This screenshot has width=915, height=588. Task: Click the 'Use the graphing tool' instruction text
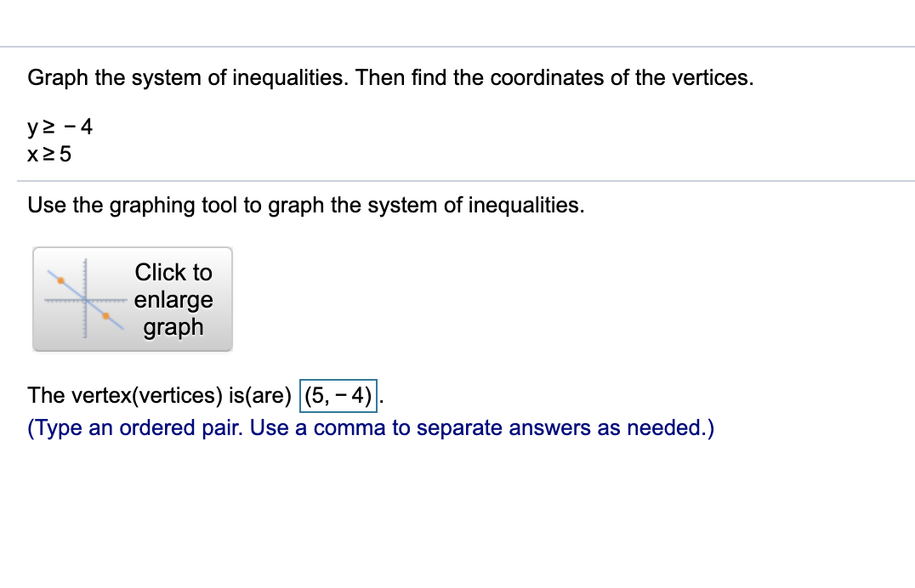[x=305, y=205]
